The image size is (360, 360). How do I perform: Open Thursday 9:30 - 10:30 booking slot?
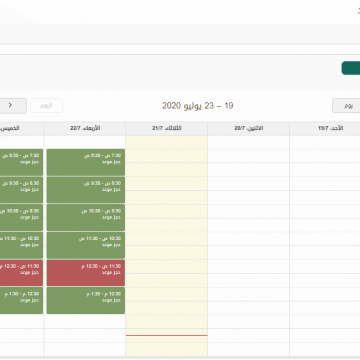pyautogui.click(x=21, y=218)
